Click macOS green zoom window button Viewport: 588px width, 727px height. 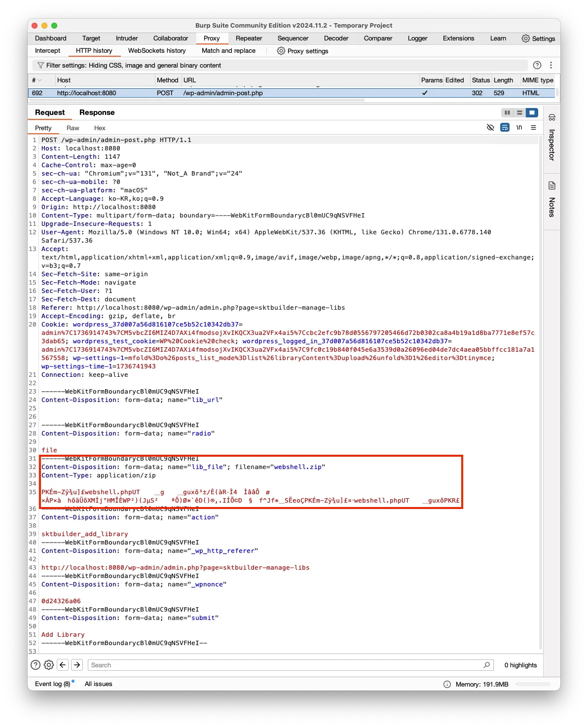(x=54, y=26)
